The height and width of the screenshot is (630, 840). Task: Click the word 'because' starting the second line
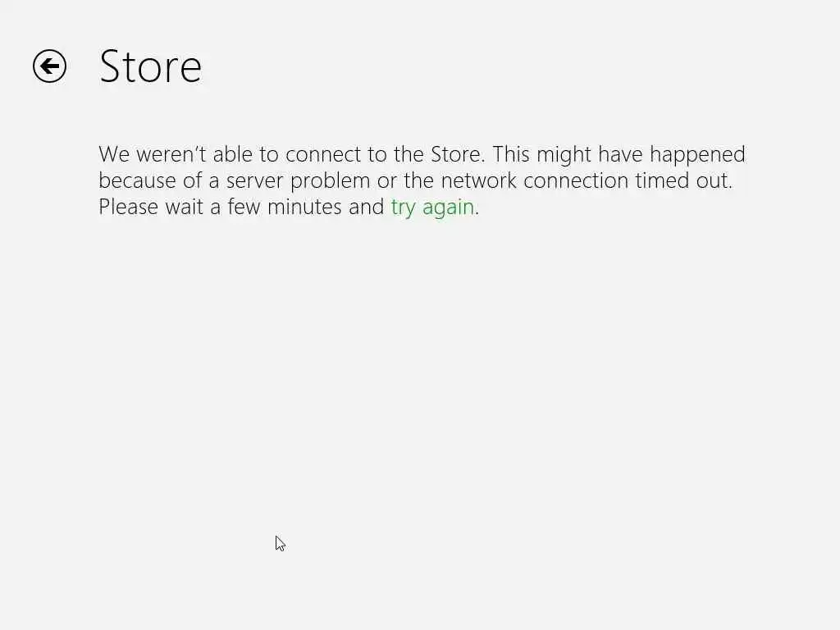coord(137,180)
